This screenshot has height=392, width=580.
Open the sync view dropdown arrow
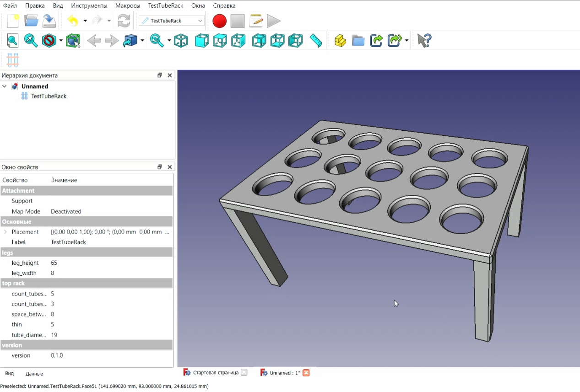(169, 41)
